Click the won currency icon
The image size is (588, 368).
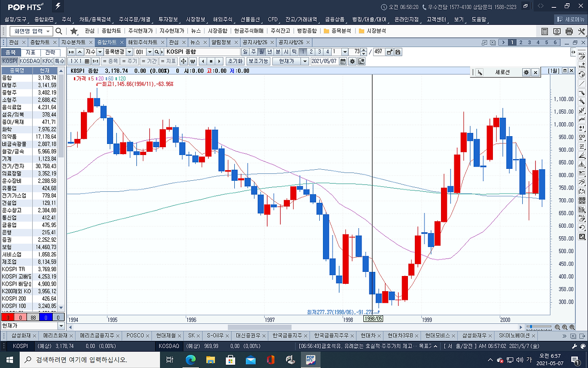[x=192, y=61]
